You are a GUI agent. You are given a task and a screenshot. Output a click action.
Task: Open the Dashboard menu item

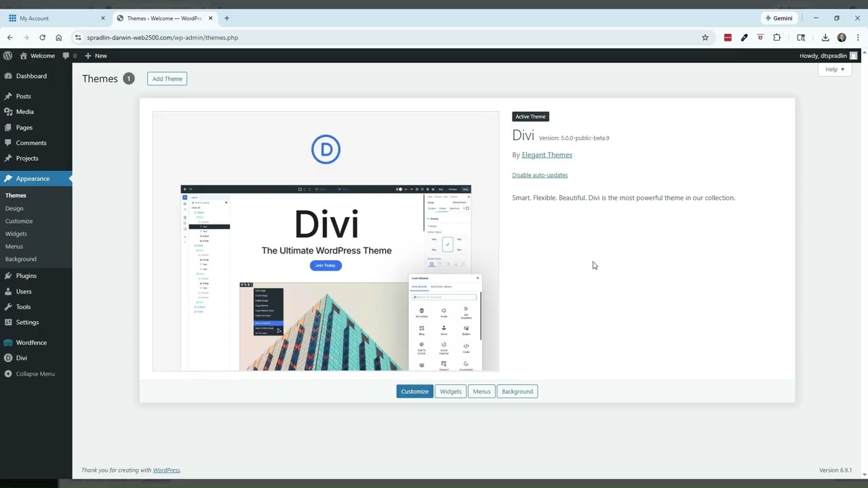31,76
